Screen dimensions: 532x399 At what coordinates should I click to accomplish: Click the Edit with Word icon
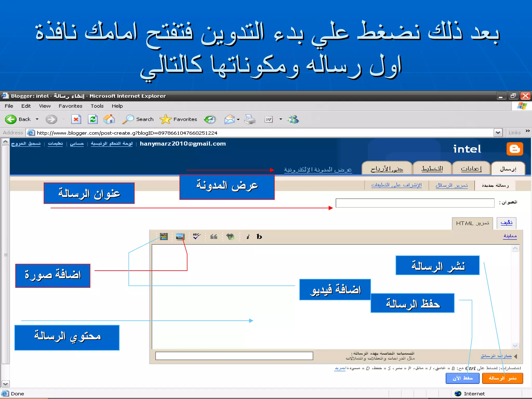pos(269,119)
